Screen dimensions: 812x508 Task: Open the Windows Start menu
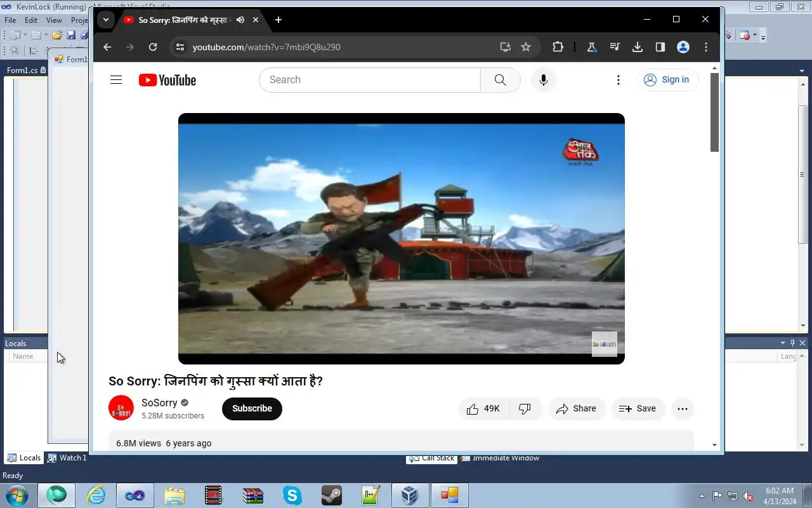[16, 495]
